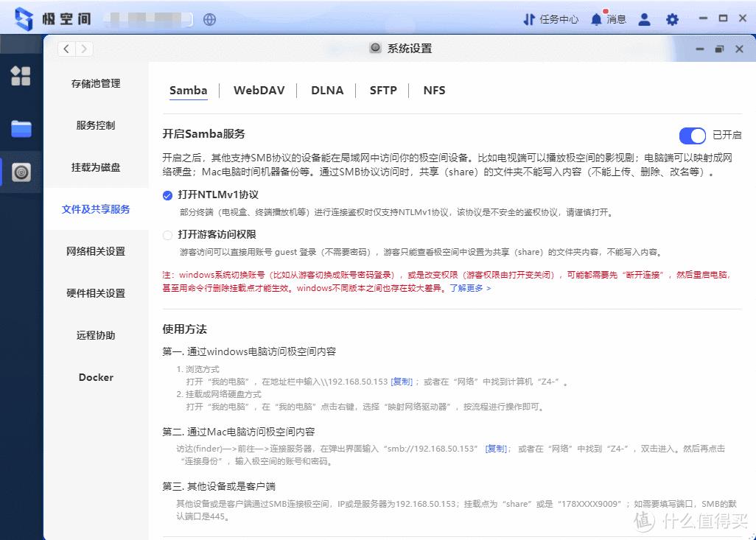The width and height of the screenshot is (756, 540).
Task: Minimize the main 极空间 window
Action: [703, 18]
